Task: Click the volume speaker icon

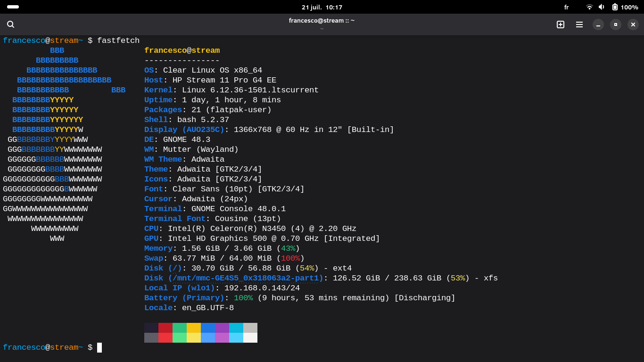Action: pos(602,7)
